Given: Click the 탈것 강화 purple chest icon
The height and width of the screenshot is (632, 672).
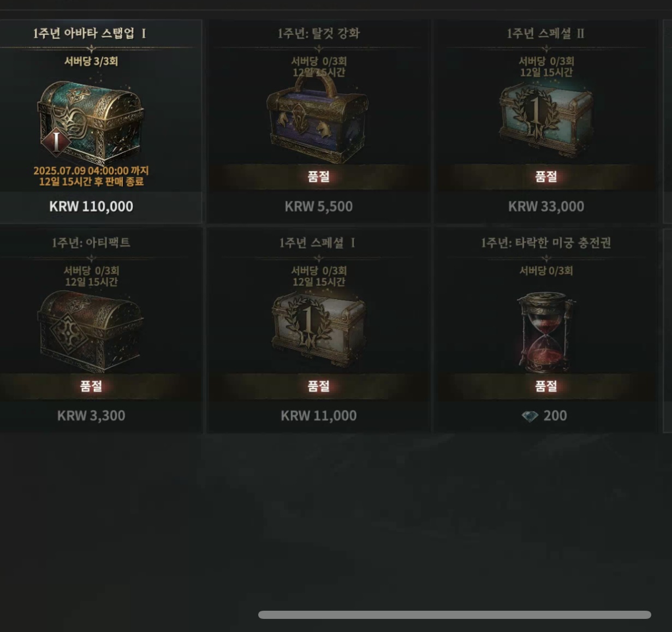Looking at the screenshot, I should pyautogui.click(x=318, y=119).
